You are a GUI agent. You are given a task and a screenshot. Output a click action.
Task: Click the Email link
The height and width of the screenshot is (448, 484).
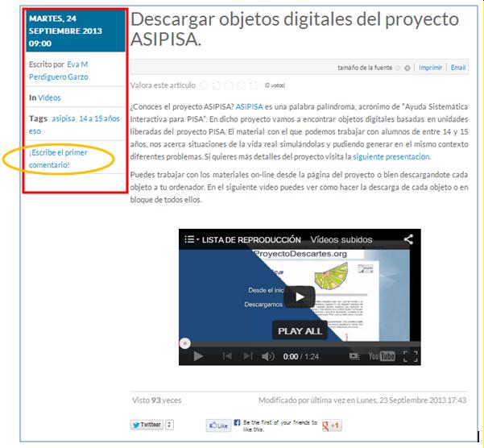coord(458,68)
